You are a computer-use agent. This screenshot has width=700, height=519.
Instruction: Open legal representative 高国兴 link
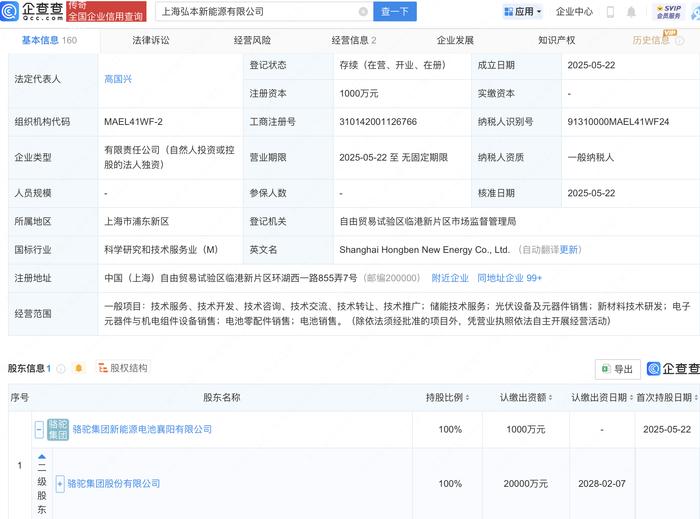pyautogui.click(x=118, y=79)
